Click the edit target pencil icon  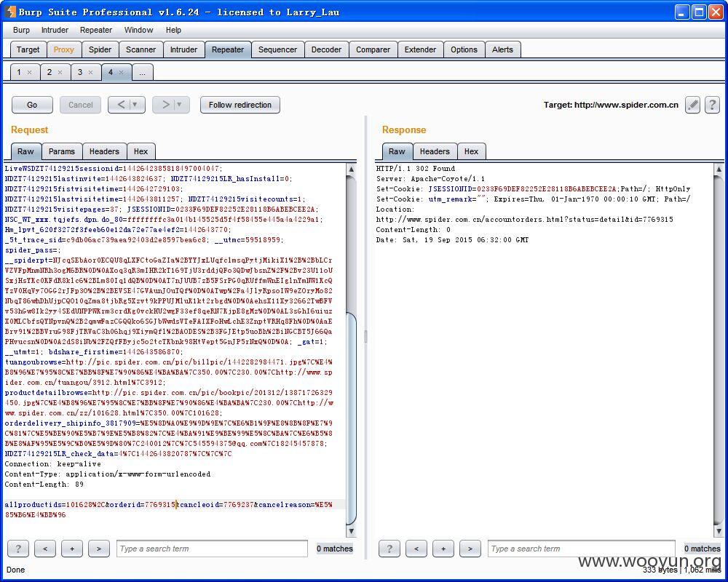tap(692, 105)
